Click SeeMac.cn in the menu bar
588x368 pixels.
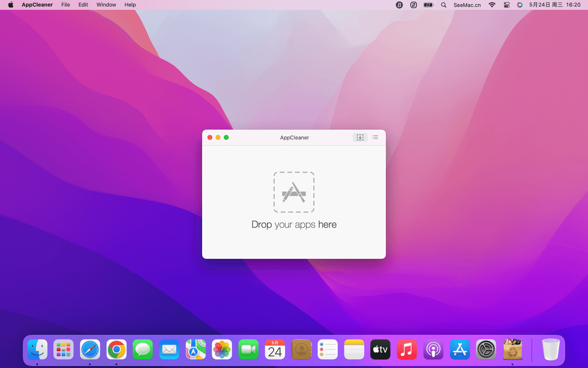467,5
